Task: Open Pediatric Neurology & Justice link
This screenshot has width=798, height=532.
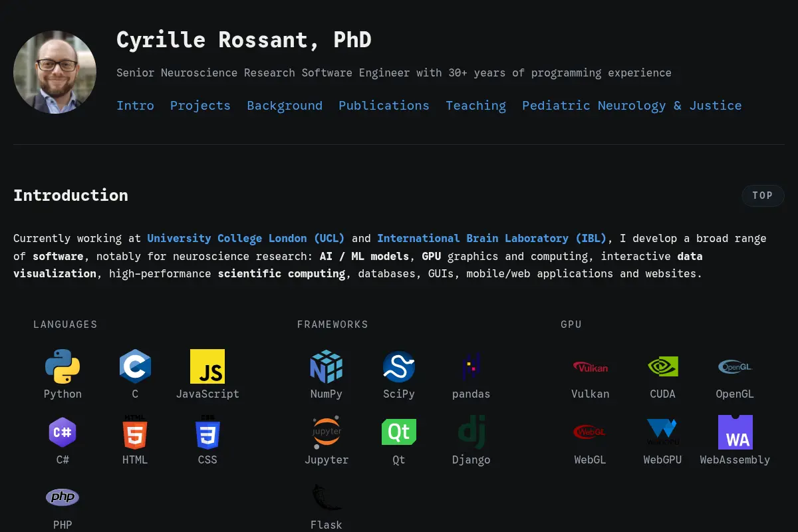Action: 632,106
